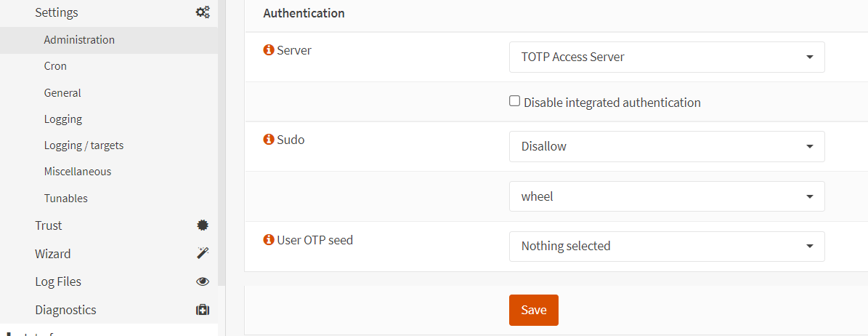
Task: Expand the wheel group dropdown
Action: [x=667, y=196]
